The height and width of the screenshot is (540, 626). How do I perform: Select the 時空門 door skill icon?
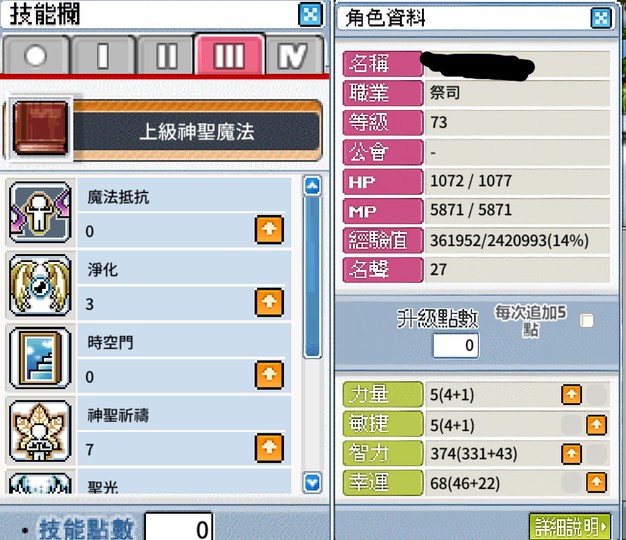(x=40, y=358)
